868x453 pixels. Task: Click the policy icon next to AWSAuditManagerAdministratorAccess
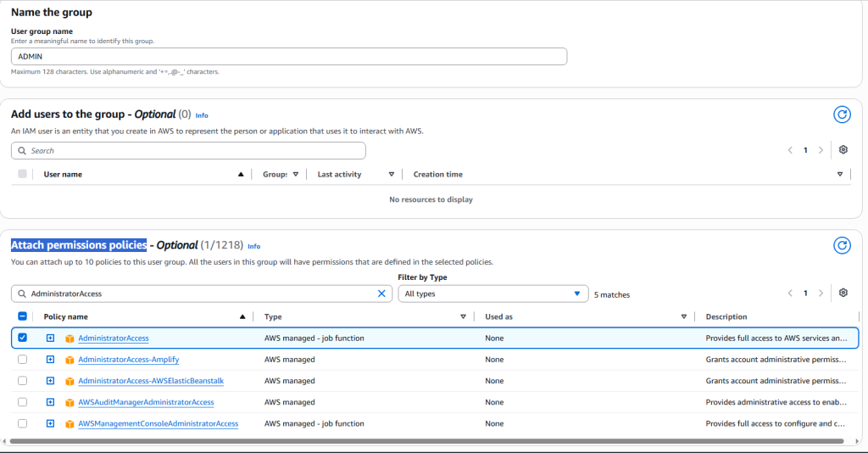70,403
